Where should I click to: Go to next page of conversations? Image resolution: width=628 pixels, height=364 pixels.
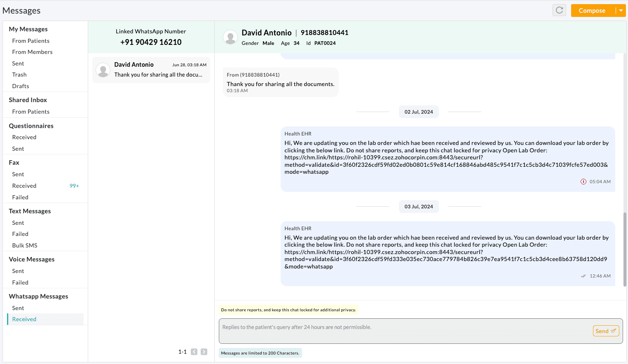(204, 352)
